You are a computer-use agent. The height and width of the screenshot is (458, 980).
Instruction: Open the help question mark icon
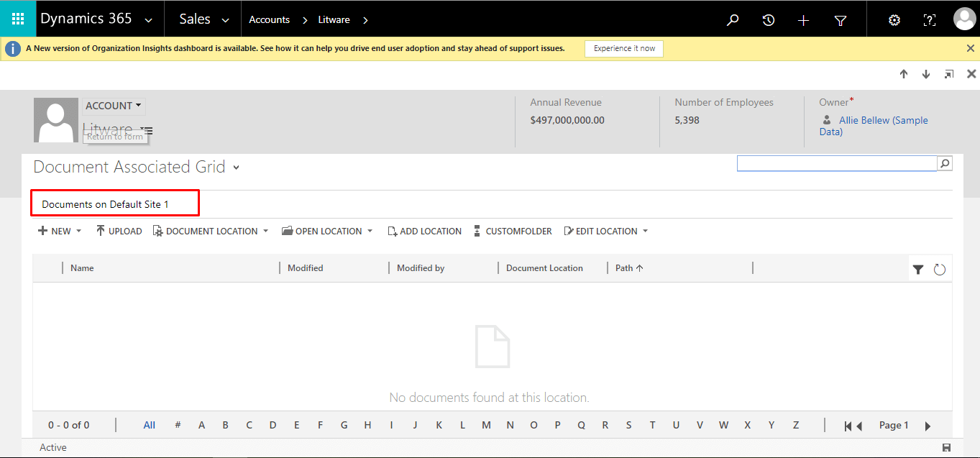(x=930, y=20)
